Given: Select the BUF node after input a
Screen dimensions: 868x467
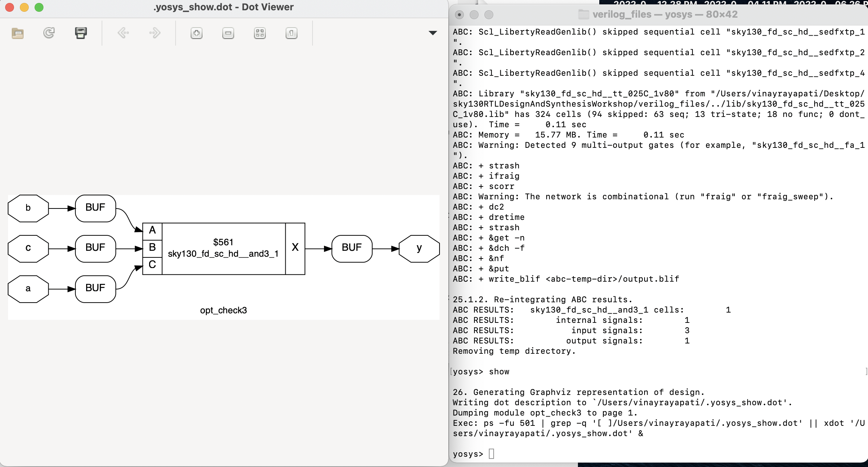Looking at the screenshot, I should 95,288.
